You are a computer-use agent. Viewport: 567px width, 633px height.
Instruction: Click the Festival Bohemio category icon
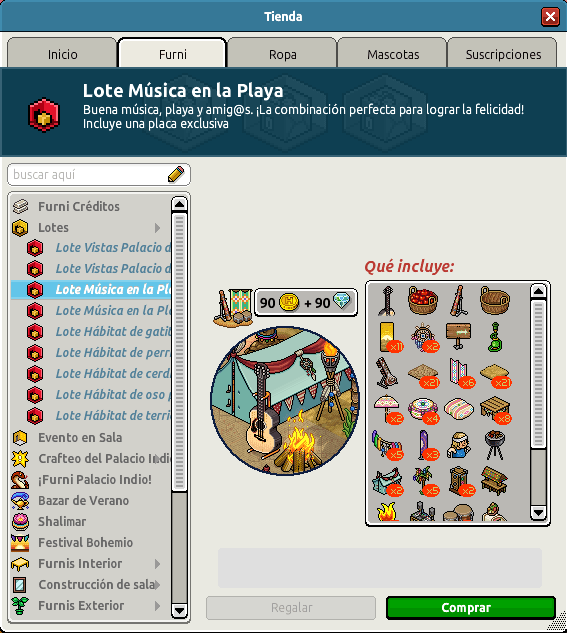pyautogui.click(x=20, y=543)
